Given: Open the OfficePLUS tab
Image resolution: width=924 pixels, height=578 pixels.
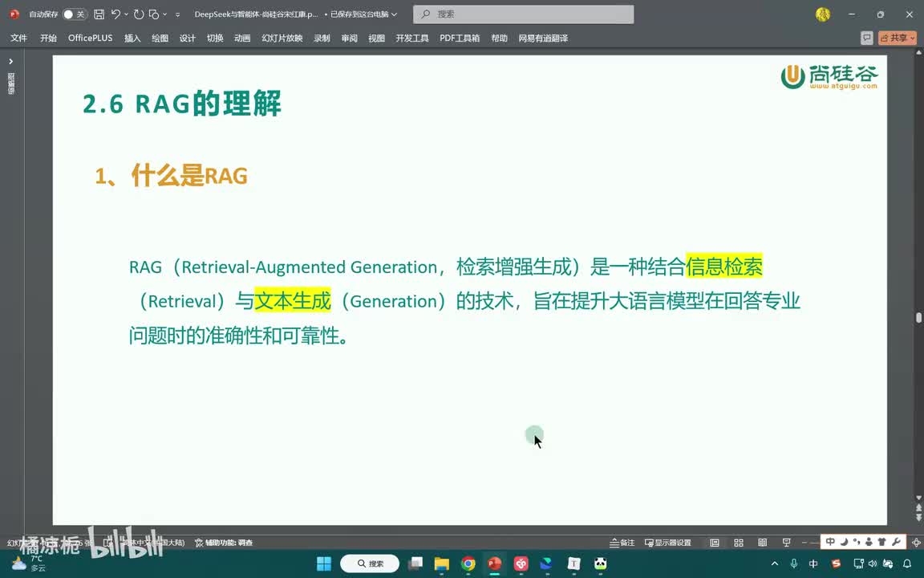Looking at the screenshot, I should 90,38.
